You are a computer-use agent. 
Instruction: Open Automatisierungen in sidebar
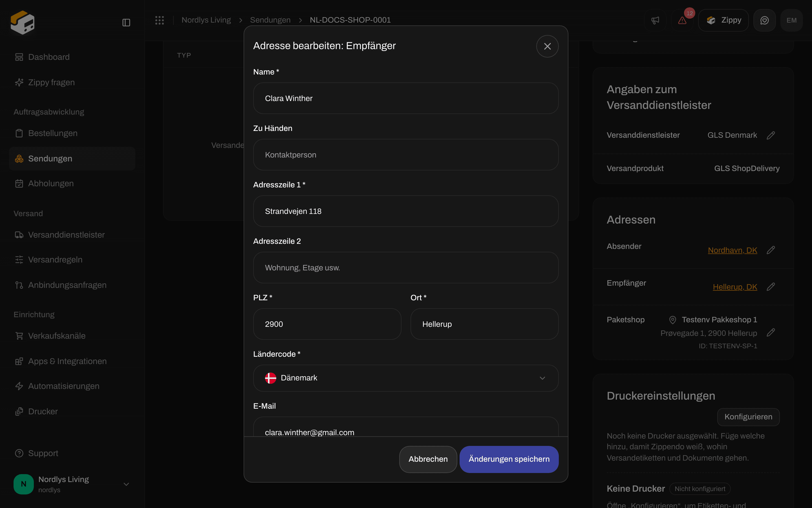pyautogui.click(x=72, y=386)
